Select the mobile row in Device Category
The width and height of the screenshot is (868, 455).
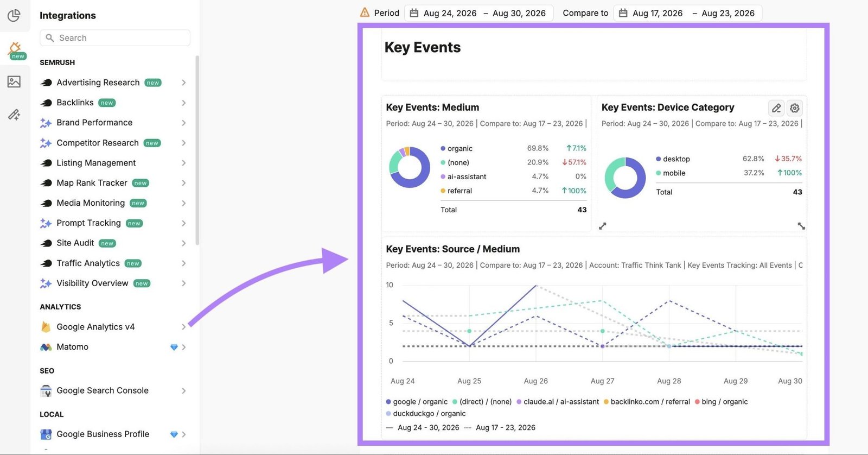tap(729, 173)
